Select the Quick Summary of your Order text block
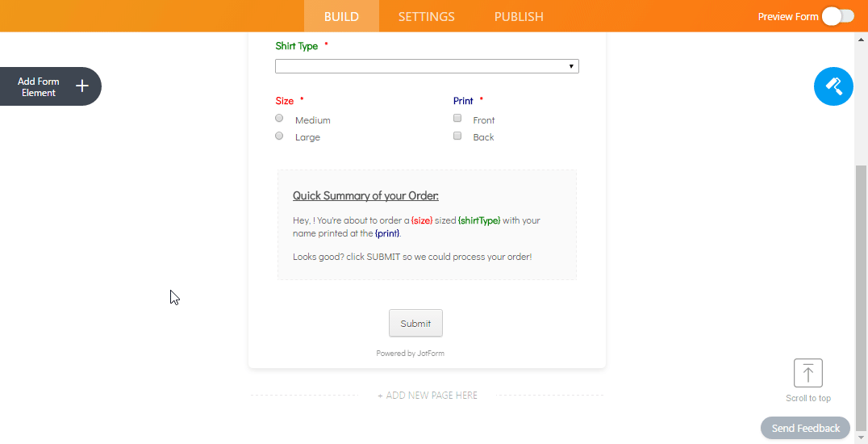868x444 pixels. point(427,225)
